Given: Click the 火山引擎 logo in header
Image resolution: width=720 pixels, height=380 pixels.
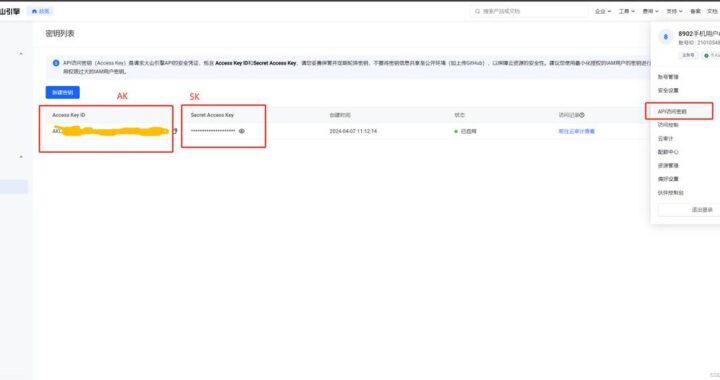Looking at the screenshot, I should point(10,11).
